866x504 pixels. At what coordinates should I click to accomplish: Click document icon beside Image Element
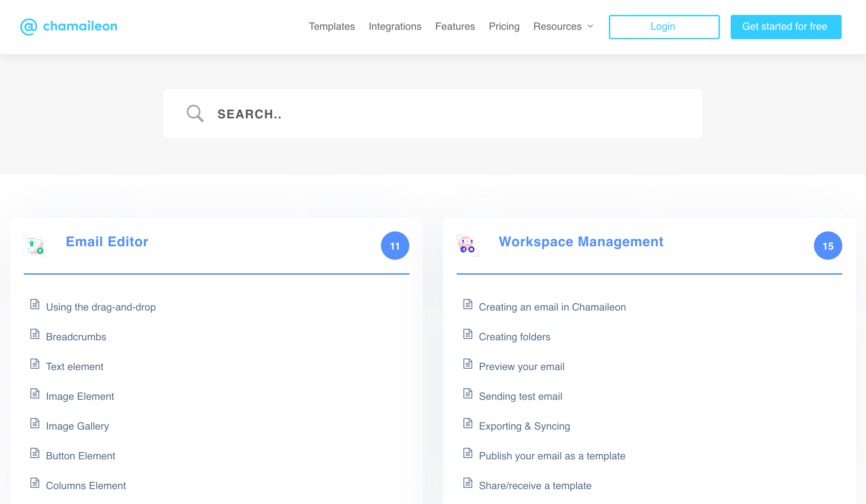35,393
